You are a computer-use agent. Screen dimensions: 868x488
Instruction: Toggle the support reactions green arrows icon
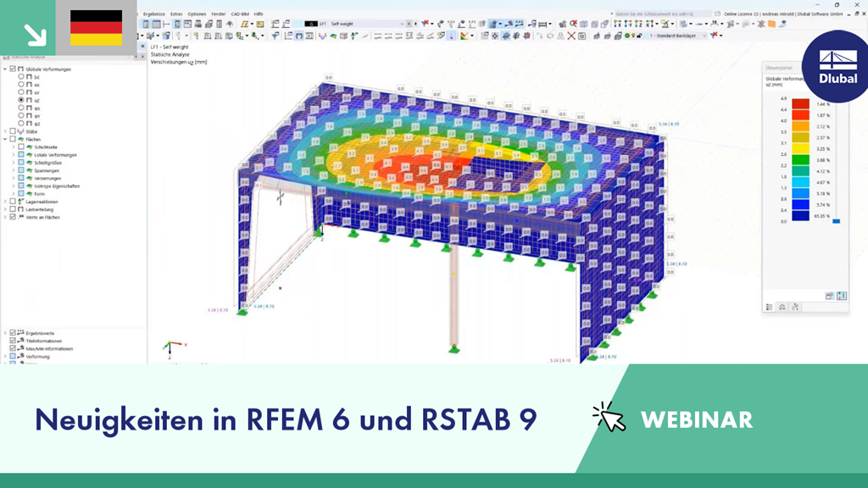point(354,36)
